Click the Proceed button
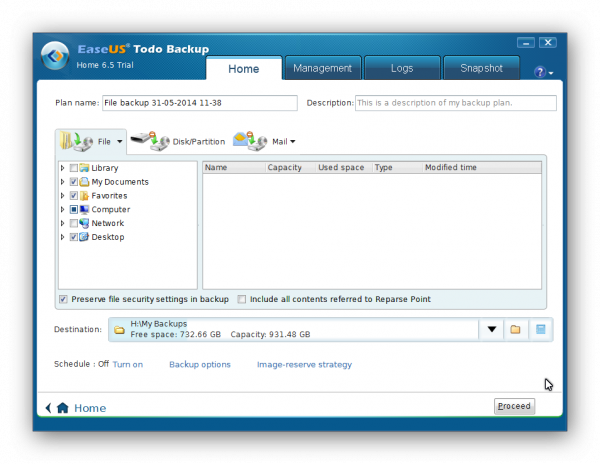 pos(514,406)
